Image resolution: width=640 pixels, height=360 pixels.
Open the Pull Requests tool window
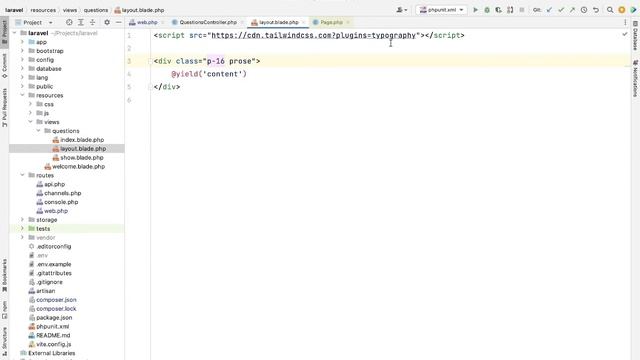click(x=4, y=108)
